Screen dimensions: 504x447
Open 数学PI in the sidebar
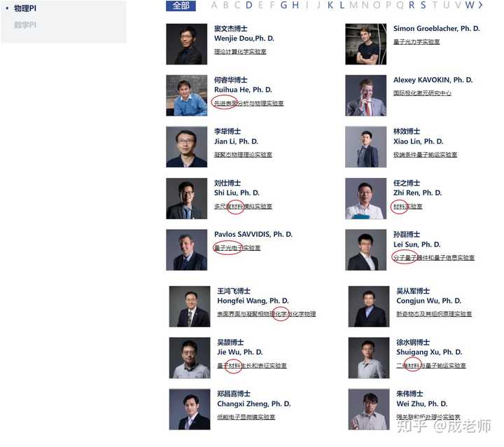point(25,25)
